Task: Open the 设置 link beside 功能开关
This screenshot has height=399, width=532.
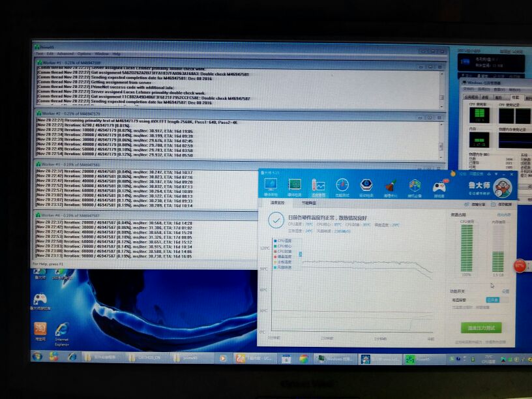Action: (505, 291)
